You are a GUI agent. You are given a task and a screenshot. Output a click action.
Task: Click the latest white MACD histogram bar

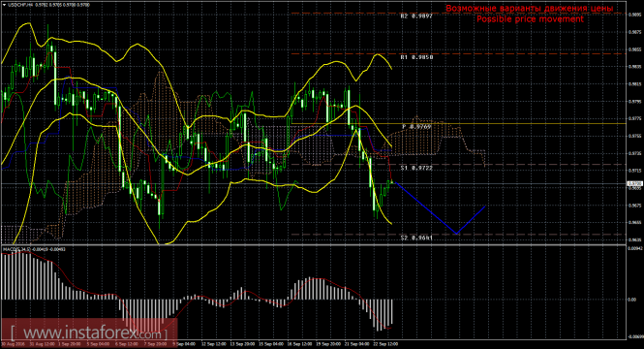[392, 311]
